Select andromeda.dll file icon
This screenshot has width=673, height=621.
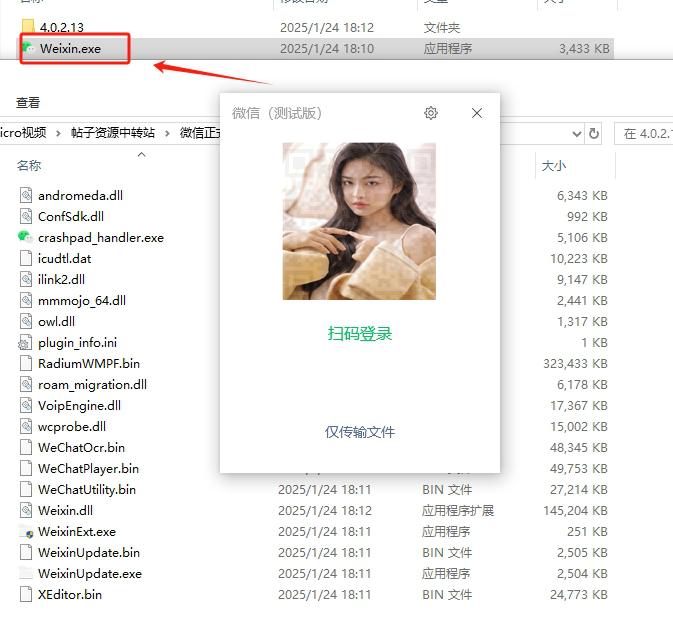(26, 195)
